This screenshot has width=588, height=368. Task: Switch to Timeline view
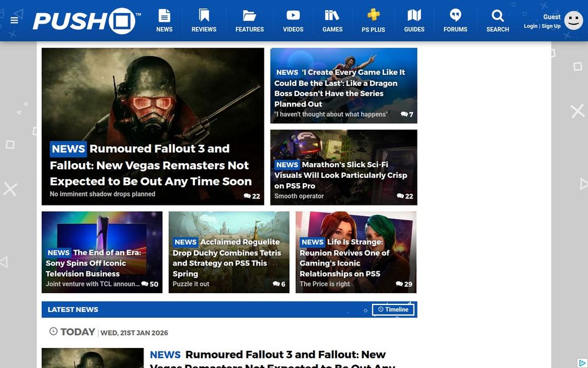(x=393, y=310)
